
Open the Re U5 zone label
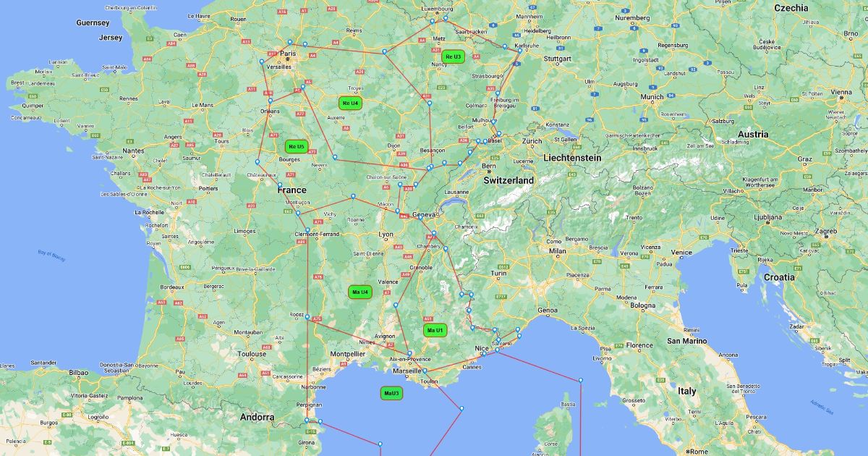pos(297,146)
